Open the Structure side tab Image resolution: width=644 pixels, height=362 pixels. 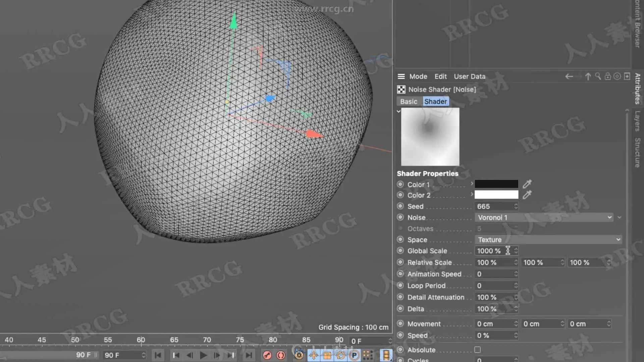(637, 153)
